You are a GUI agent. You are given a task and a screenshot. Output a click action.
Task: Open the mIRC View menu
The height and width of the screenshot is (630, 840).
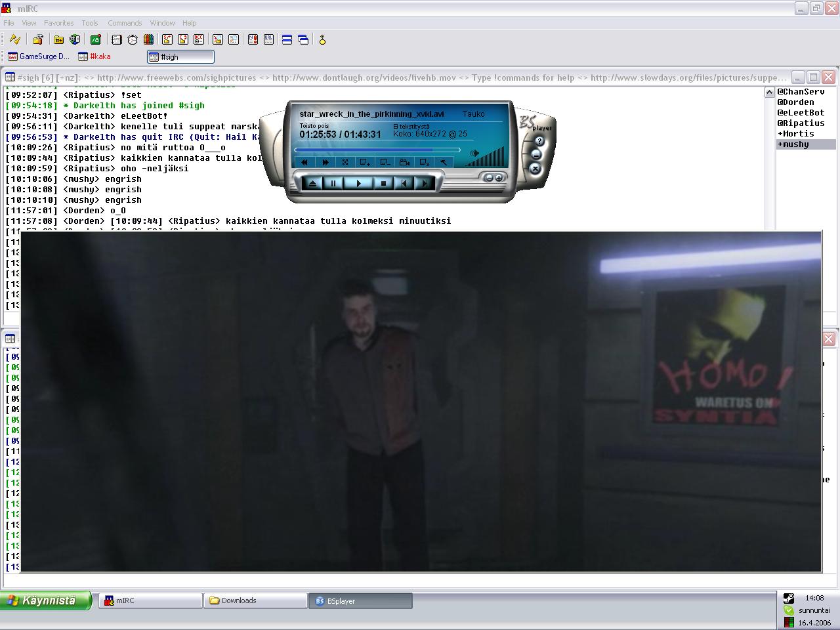point(29,23)
